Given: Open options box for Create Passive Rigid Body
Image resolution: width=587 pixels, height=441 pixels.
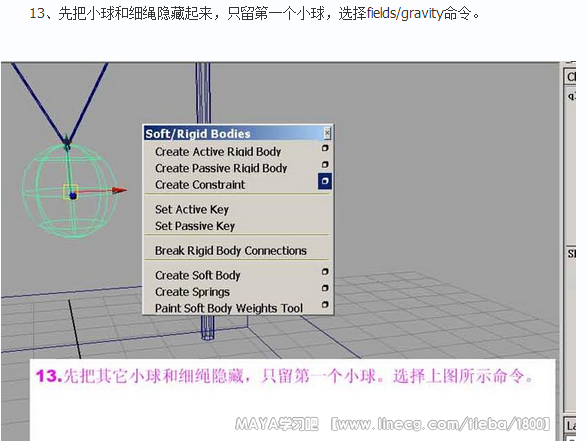Looking at the screenshot, I should [x=325, y=165].
